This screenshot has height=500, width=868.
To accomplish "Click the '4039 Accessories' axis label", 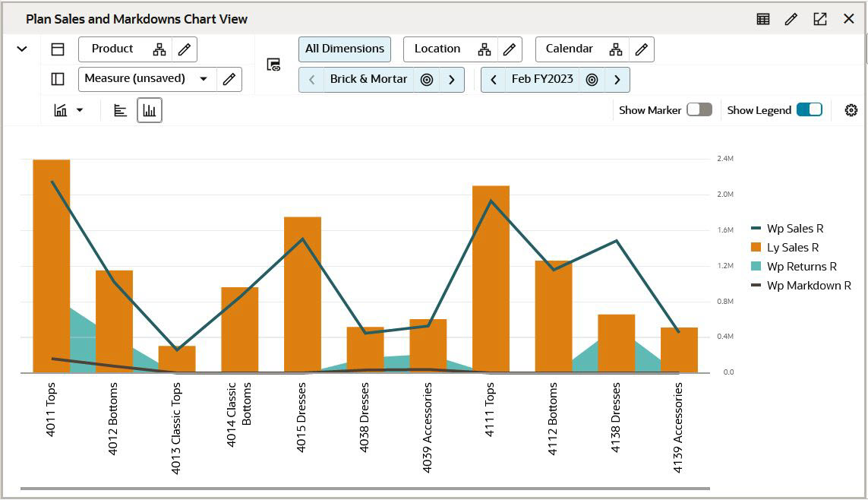I will point(427,428).
